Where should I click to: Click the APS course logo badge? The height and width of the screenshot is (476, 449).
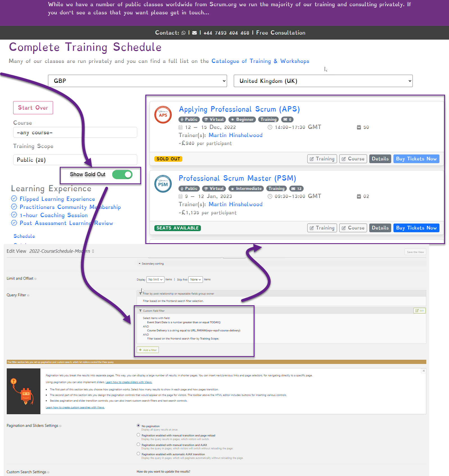point(163,115)
